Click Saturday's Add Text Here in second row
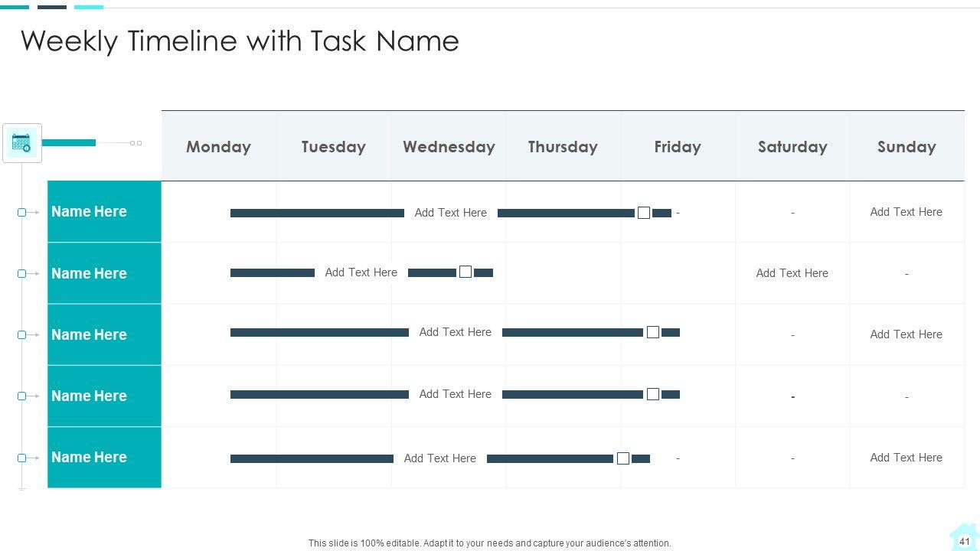 pos(792,273)
